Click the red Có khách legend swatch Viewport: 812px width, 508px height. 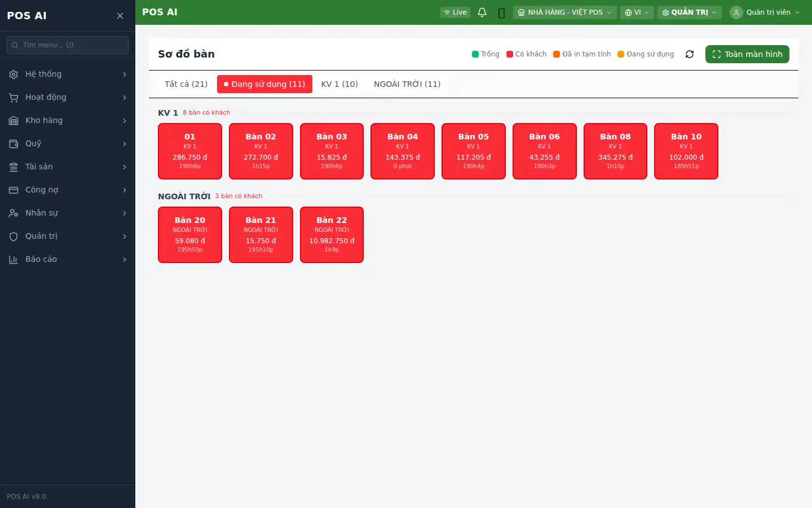click(x=510, y=54)
